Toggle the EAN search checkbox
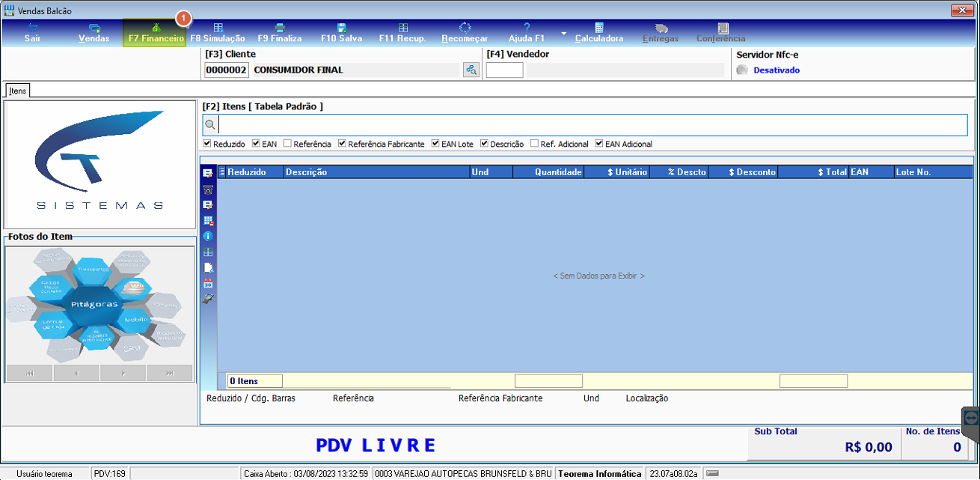Screen dimensions: 980x480 click(257, 144)
